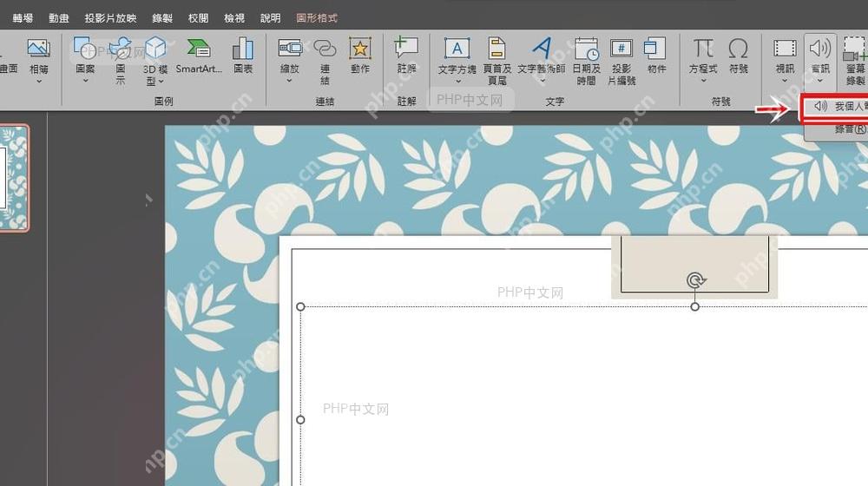The image size is (868, 486).
Task: Insert icons with the 圖示 button
Action: coord(120,60)
